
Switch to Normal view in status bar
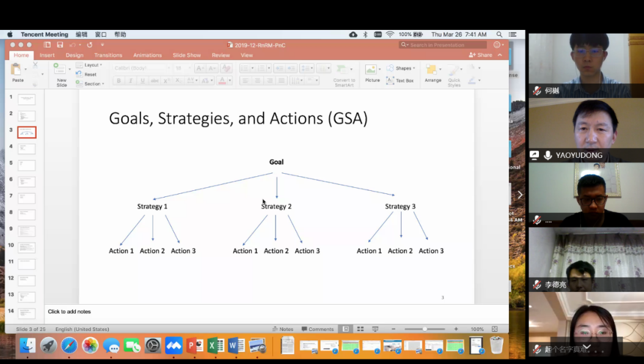[346, 329]
